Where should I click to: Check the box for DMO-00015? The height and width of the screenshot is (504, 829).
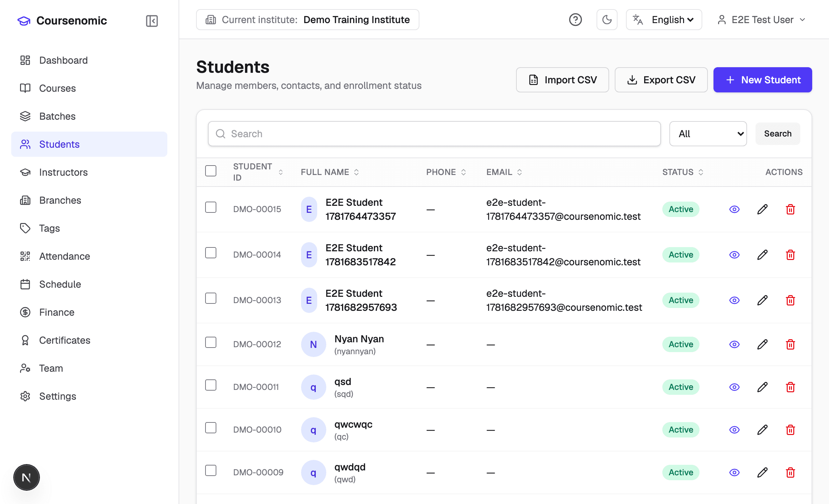(211, 207)
